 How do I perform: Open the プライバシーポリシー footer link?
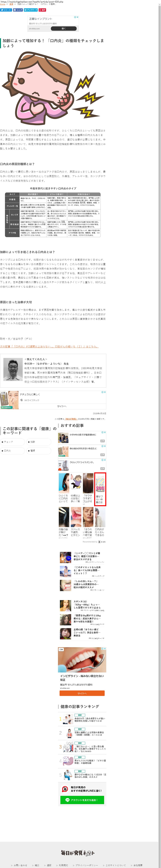tap(87, 865)
